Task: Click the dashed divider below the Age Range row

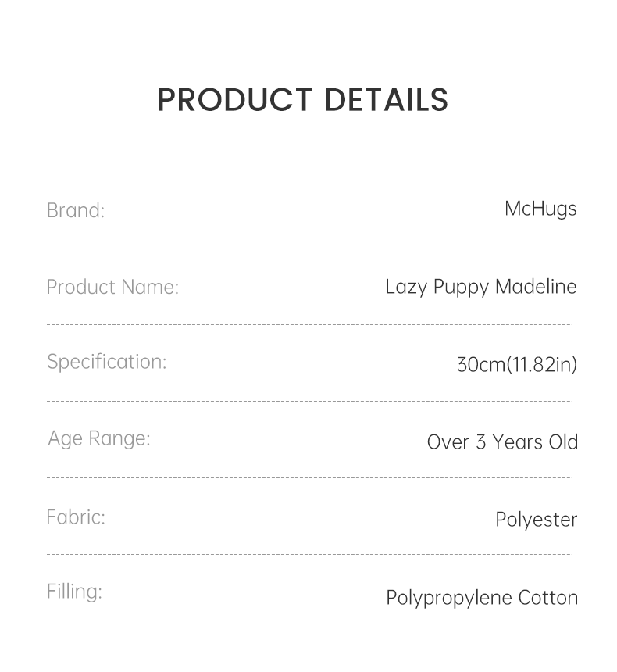Action: pyautogui.click(x=308, y=477)
